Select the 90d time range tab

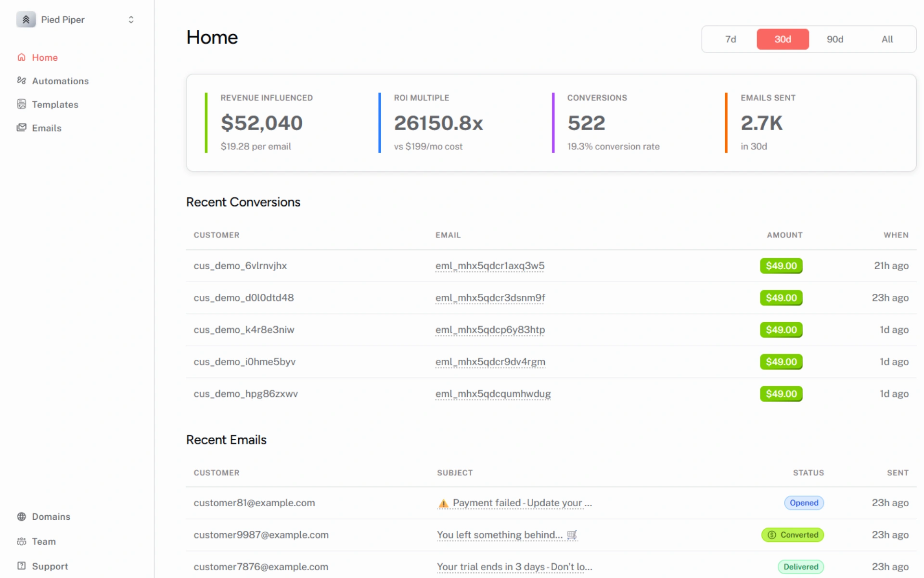835,39
